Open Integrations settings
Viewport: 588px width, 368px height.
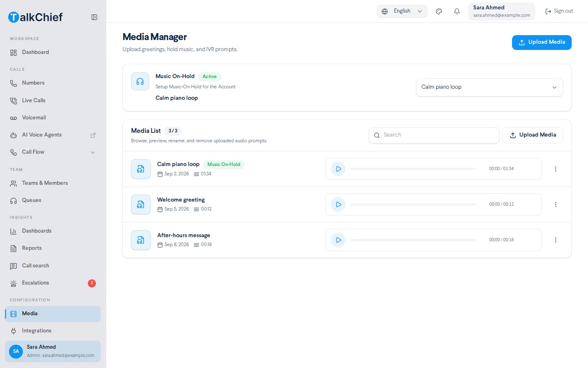[53, 331]
